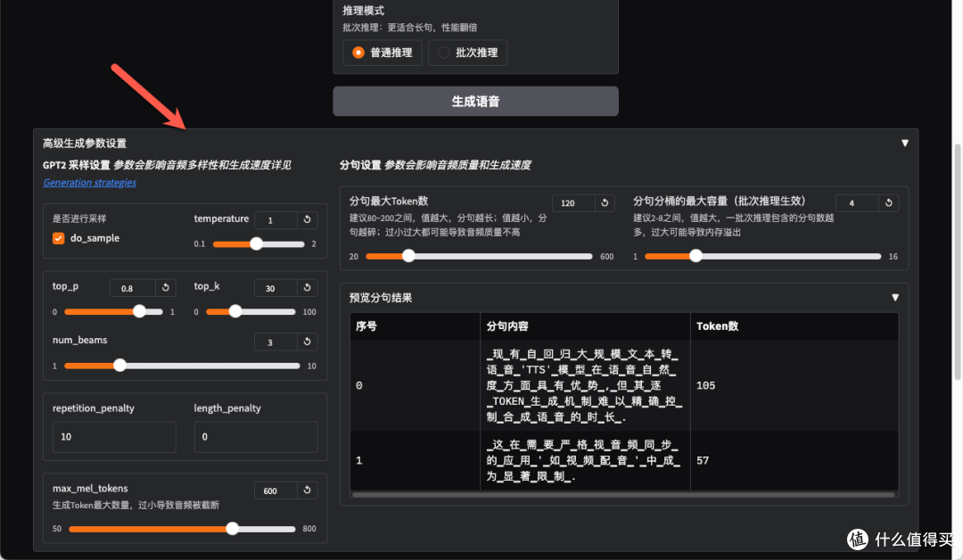Screen dimensions: 963x560
Task: Click the repetition_penalty input field
Action: [113, 437]
